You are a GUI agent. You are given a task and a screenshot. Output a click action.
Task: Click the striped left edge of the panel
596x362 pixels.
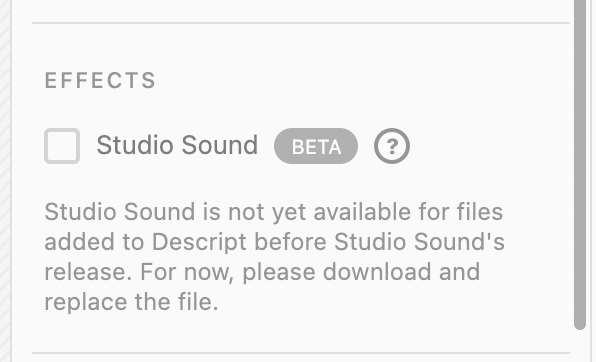[5, 181]
